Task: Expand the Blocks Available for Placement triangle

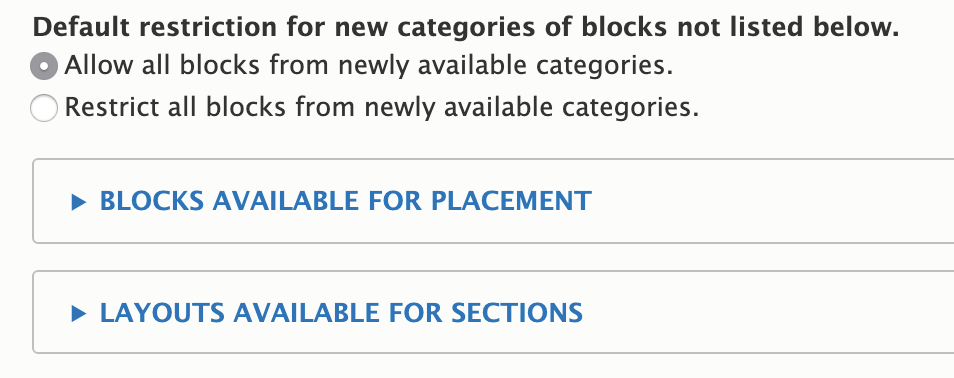Action: [x=78, y=201]
